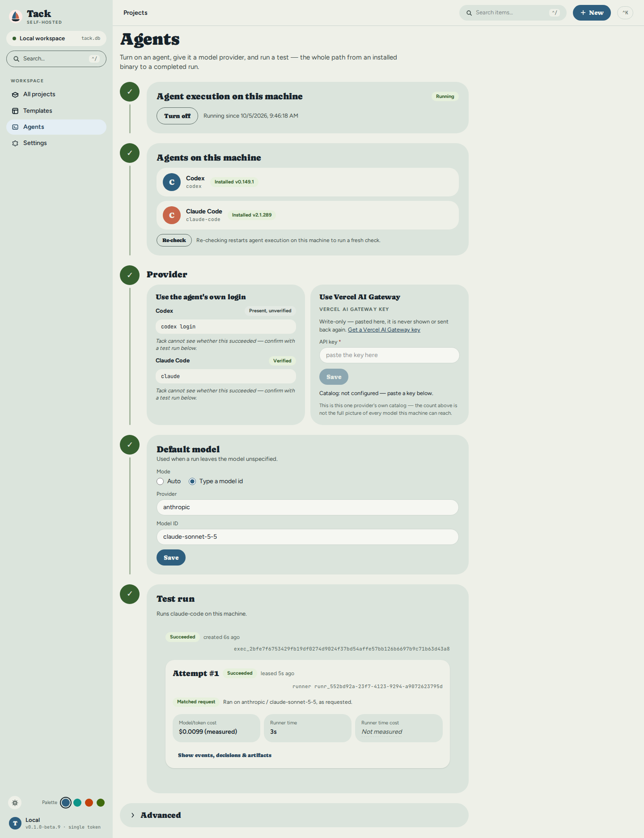Click the New button
The height and width of the screenshot is (838, 644).
592,13
